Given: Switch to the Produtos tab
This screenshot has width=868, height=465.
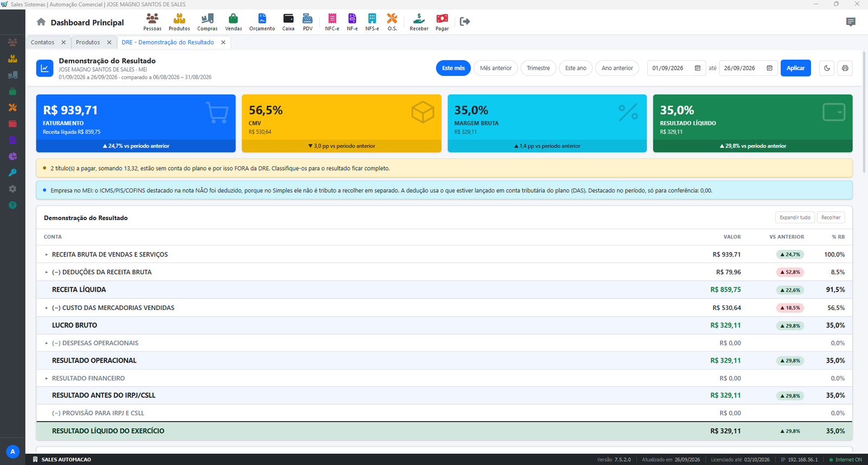Looking at the screenshot, I should pyautogui.click(x=88, y=42).
